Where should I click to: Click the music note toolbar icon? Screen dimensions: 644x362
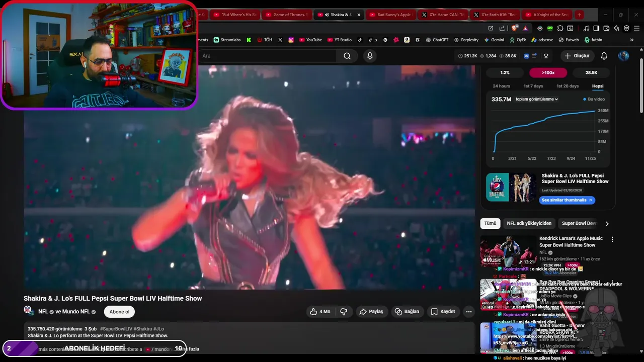tap(586, 28)
